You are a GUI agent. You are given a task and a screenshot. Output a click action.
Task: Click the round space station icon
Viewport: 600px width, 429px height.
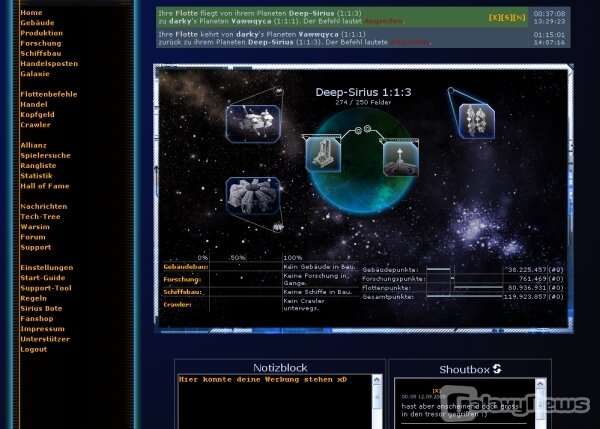253,196
